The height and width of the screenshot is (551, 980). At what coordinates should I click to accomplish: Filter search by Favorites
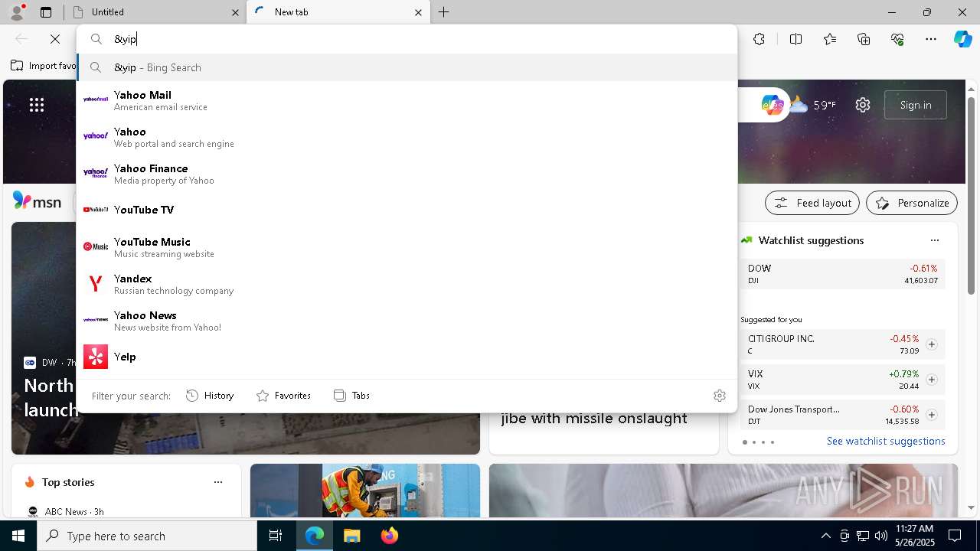tap(283, 396)
